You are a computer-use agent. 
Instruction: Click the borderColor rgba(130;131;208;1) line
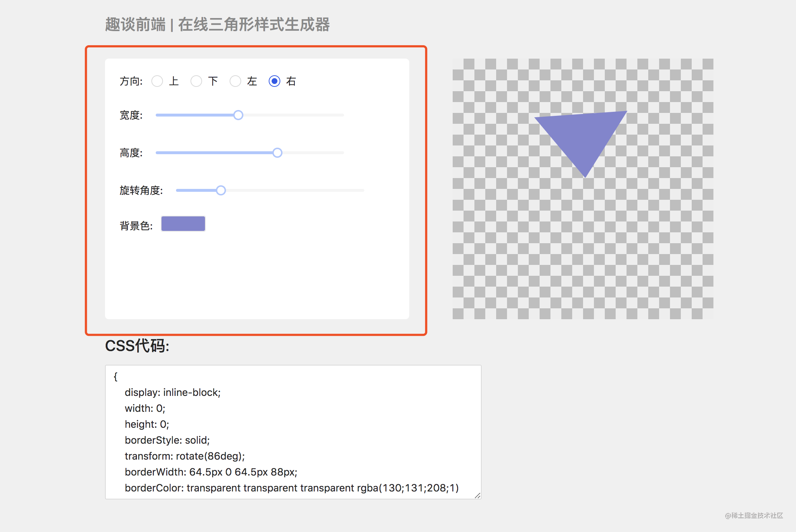[x=292, y=488]
